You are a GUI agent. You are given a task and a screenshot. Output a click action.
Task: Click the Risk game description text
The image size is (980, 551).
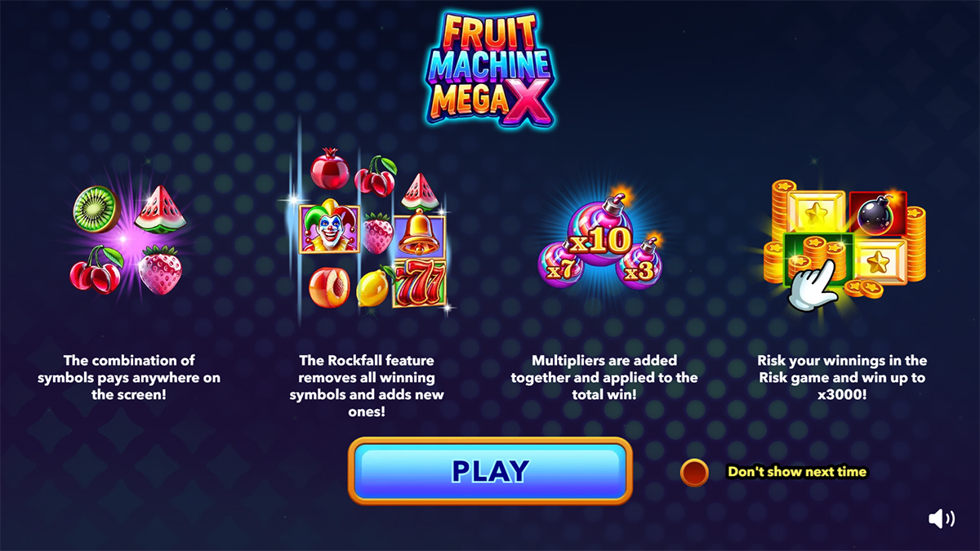[841, 378]
